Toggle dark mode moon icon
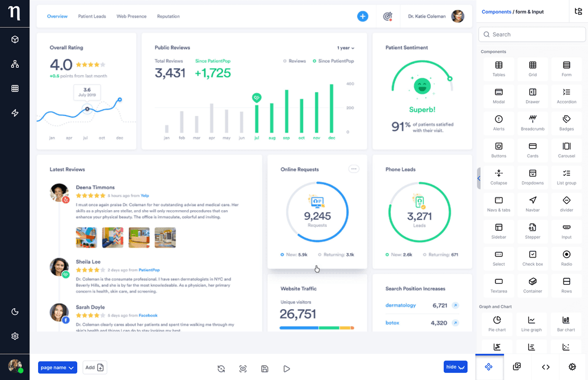Image resolution: width=588 pixels, height=380 pixels. [15, 312]
